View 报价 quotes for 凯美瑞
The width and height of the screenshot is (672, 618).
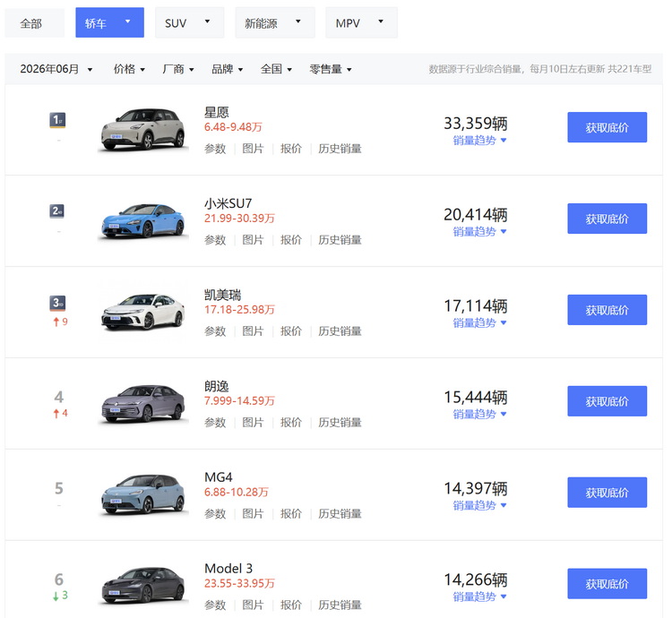(291, 331)
